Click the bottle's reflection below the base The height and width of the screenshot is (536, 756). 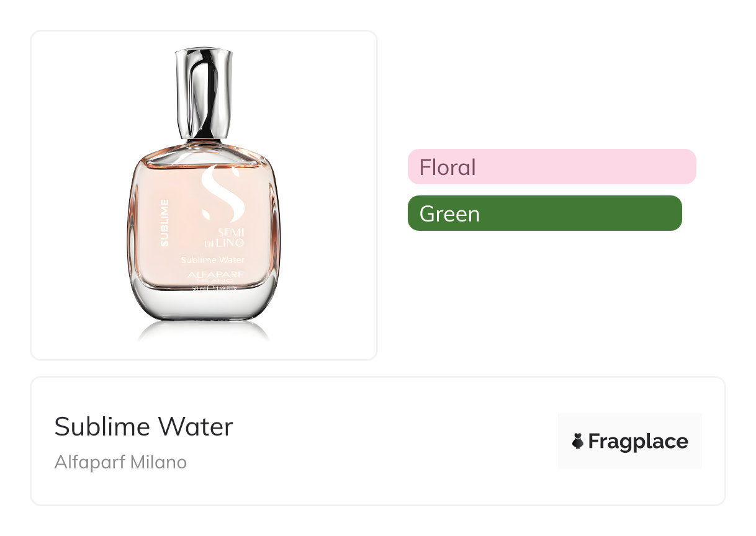coord(204,332)
